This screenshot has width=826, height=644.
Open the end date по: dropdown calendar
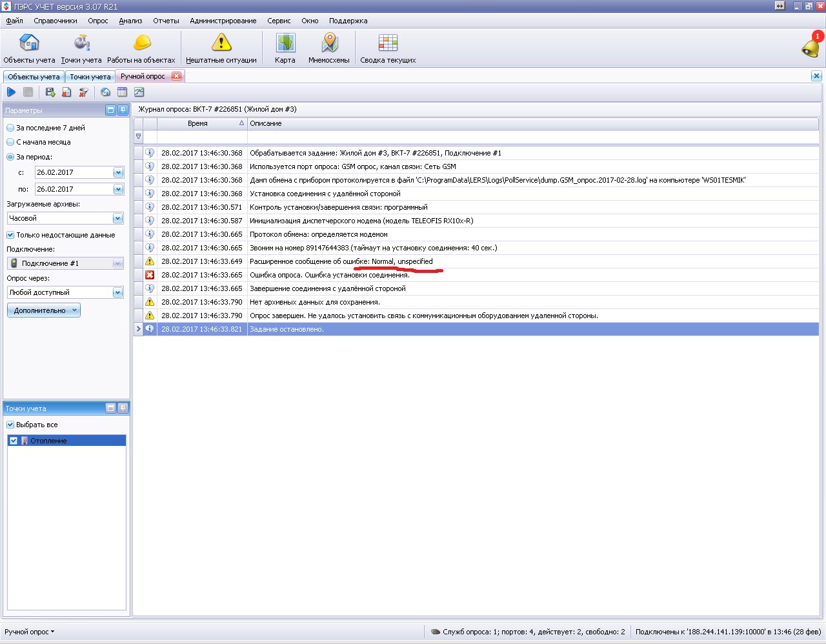coord(118,189)
